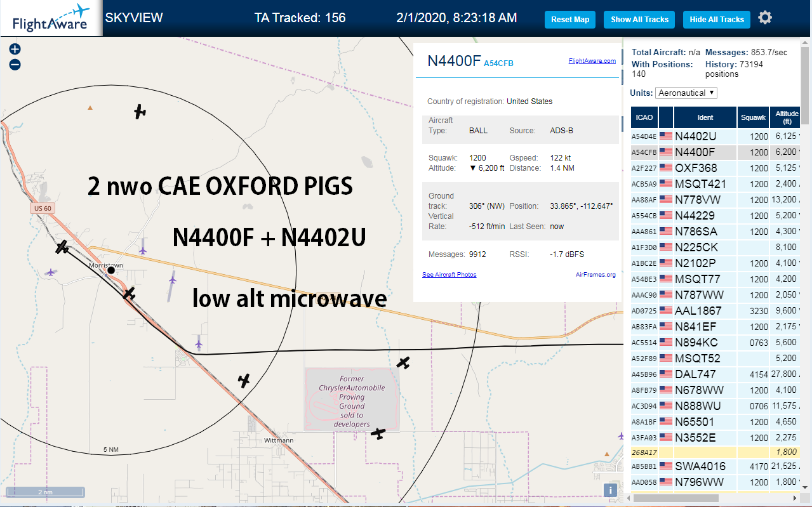
Task: Select the N678WW aircraft row
Action: (x=715, y=390)
